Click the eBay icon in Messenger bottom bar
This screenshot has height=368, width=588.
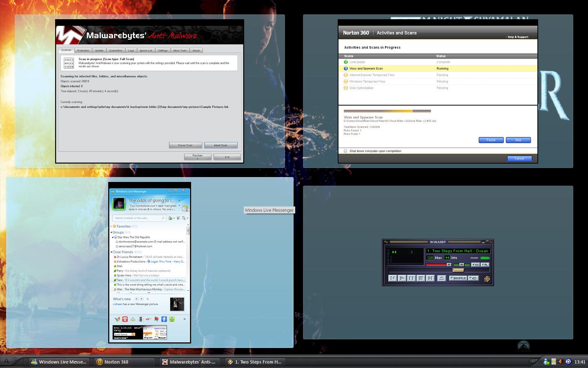pos(148,319)
